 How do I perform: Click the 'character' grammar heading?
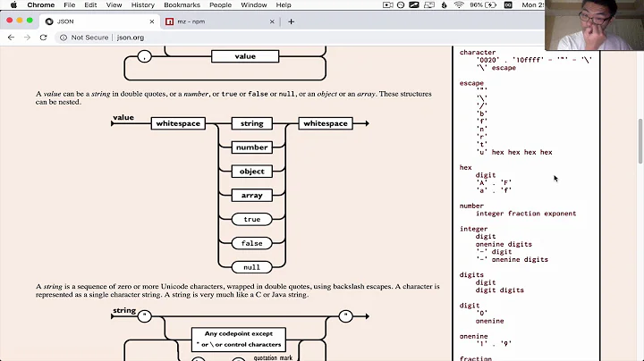[x=478, y=53]
